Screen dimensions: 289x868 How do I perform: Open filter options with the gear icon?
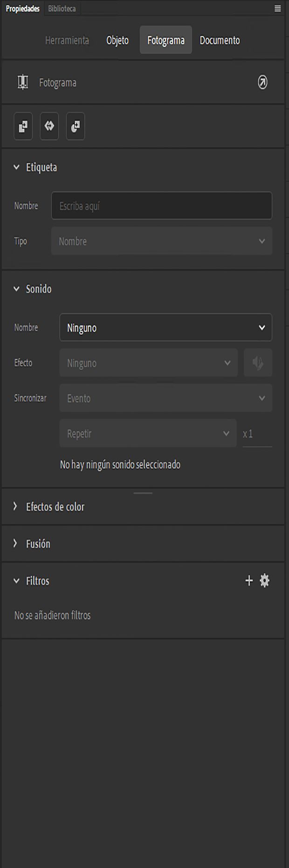(x=265, y=581)
